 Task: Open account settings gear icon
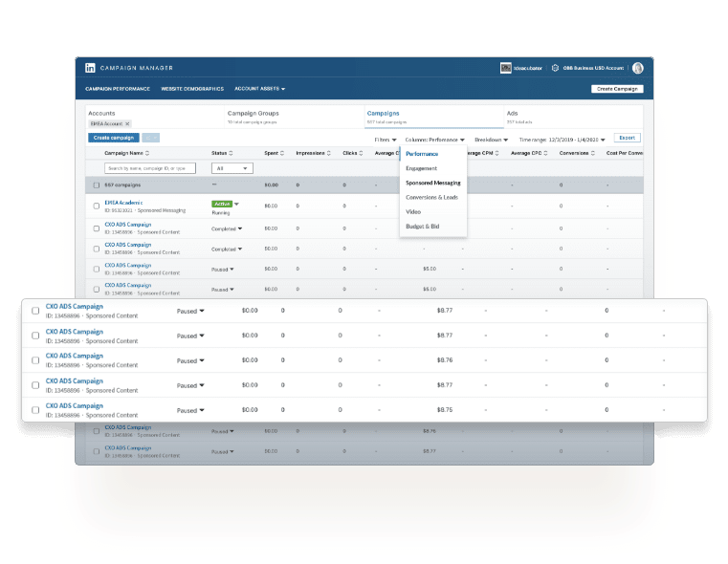point(554,68)
